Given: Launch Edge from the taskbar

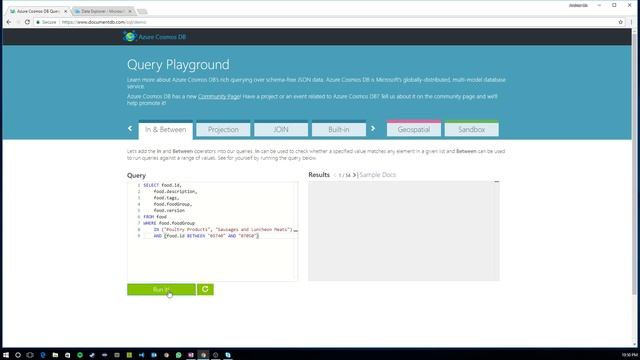Looking at the screenshot, I should tap(43, 355).
